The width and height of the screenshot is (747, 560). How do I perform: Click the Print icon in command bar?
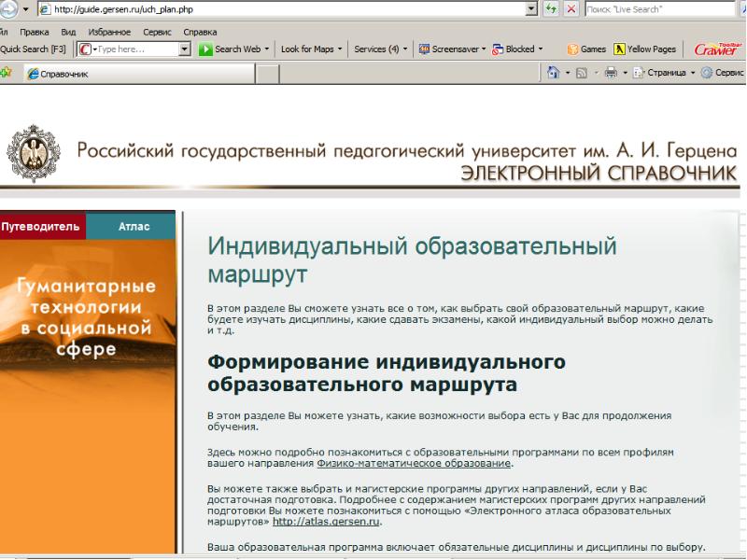coord(611,74)
